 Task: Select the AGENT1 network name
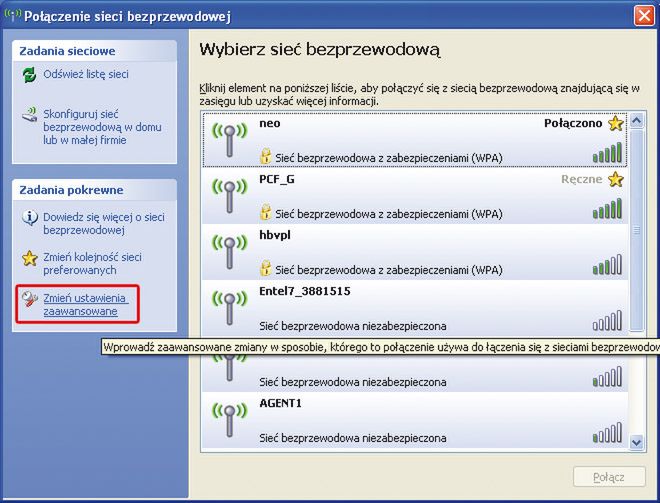click(x=280, y=403)
